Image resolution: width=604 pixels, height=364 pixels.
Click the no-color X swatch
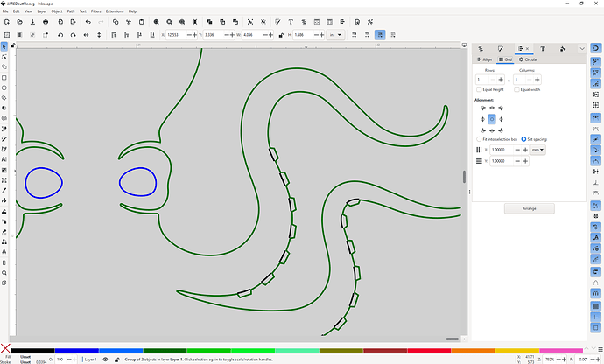tap(5, 348)
